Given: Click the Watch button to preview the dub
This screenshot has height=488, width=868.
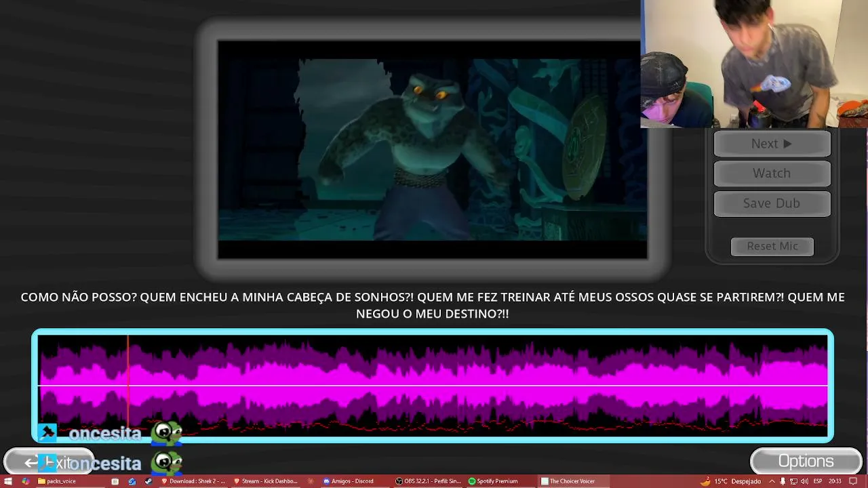Looking at the screenshot, I should pyautogui.click(x=772, y=174).
